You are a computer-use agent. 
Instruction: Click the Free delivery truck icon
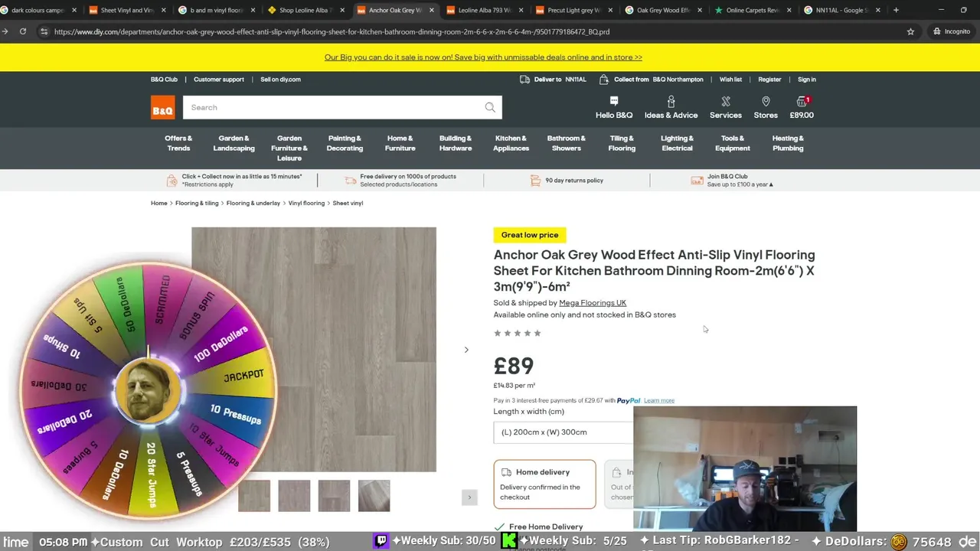(x=350, y=181)
